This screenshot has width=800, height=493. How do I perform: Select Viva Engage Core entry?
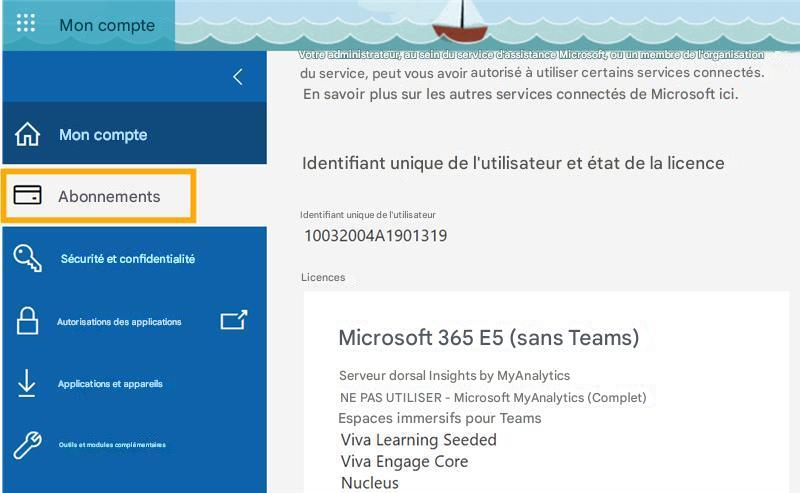click(405, 462)
